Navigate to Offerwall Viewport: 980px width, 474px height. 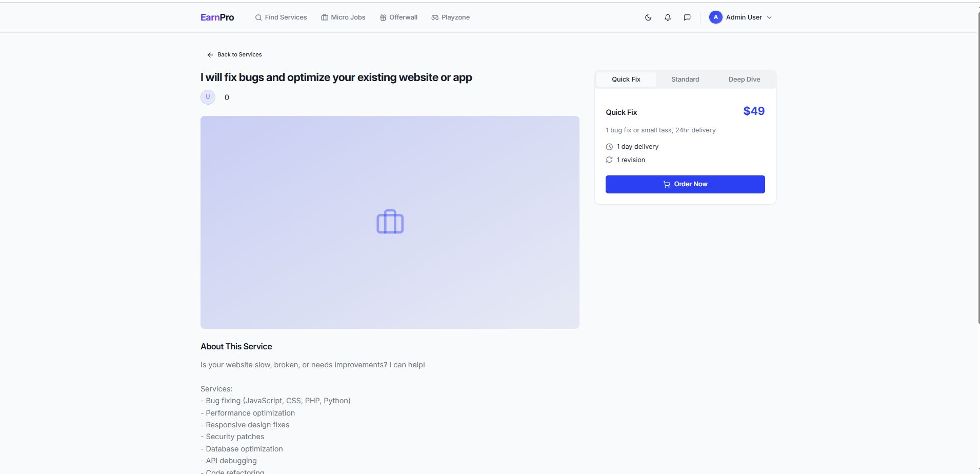398,17
